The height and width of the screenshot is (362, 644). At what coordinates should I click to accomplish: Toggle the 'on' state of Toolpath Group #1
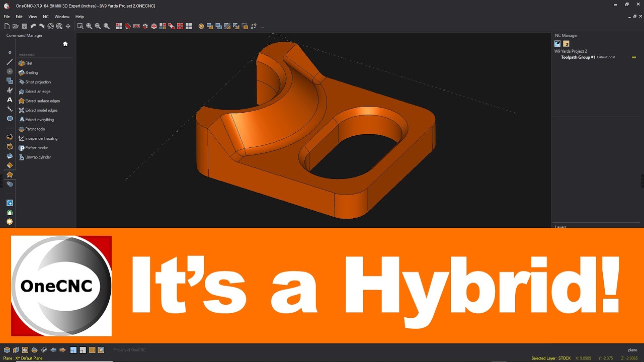pos(634,57)
